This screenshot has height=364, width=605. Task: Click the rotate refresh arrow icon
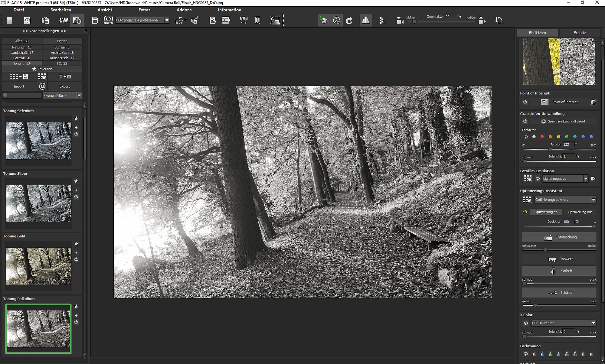click(349, 20)
